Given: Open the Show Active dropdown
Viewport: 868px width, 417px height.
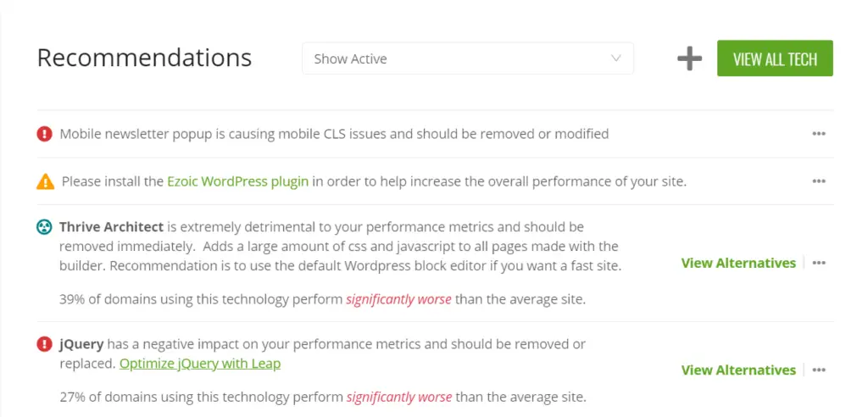Looking at the screenshot, I should [x=468, y=58].
